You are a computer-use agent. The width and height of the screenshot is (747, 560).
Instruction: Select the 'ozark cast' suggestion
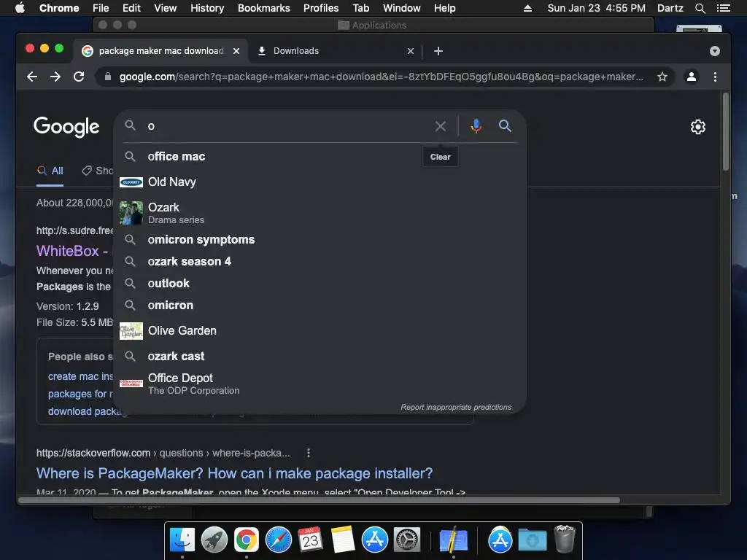click(320, 356)
